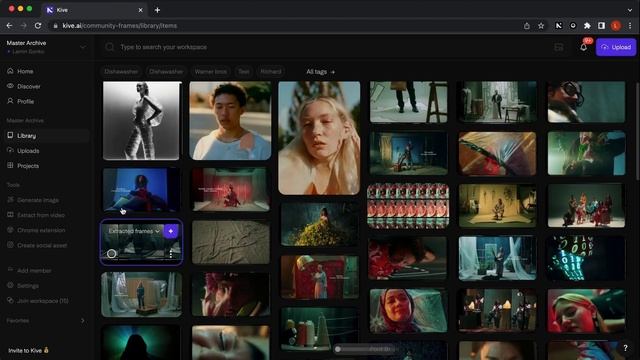This screenshot has height=360, width=640.
Task: Open the Master Archive workspace switcher
Action: tap(46, 47)
